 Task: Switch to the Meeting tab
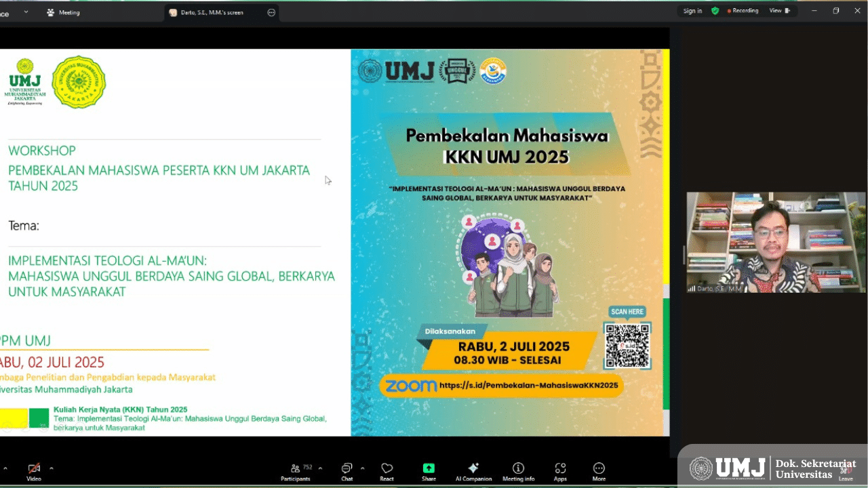(x=63, y=12)
